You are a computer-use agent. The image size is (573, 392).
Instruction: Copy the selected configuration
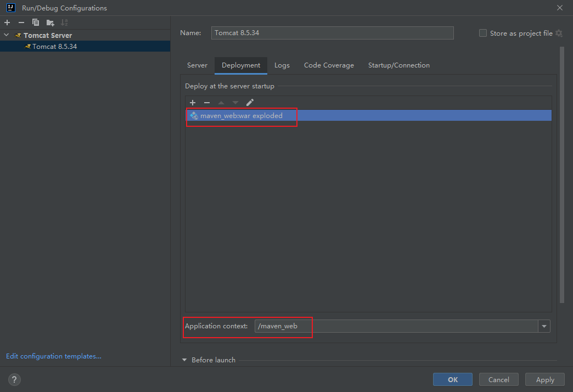36,23
